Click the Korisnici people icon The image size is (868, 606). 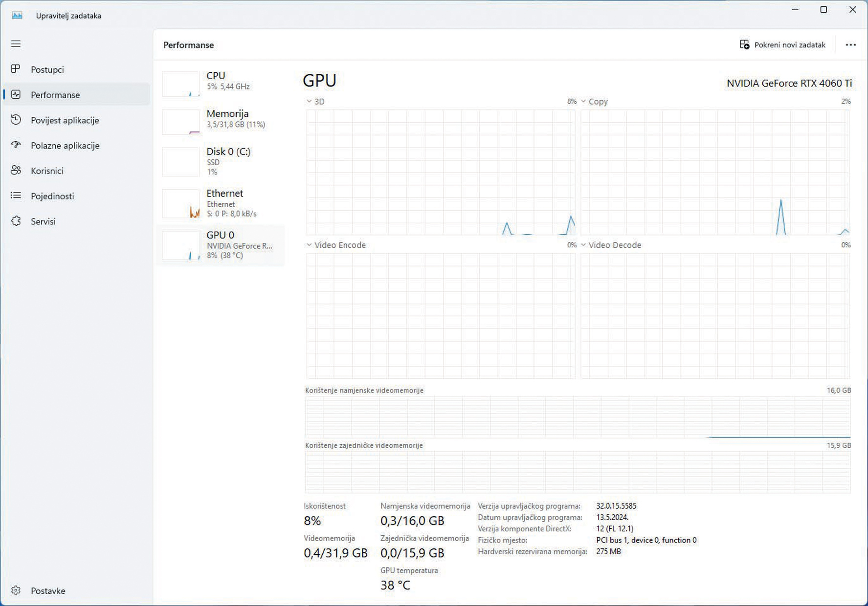16,170
